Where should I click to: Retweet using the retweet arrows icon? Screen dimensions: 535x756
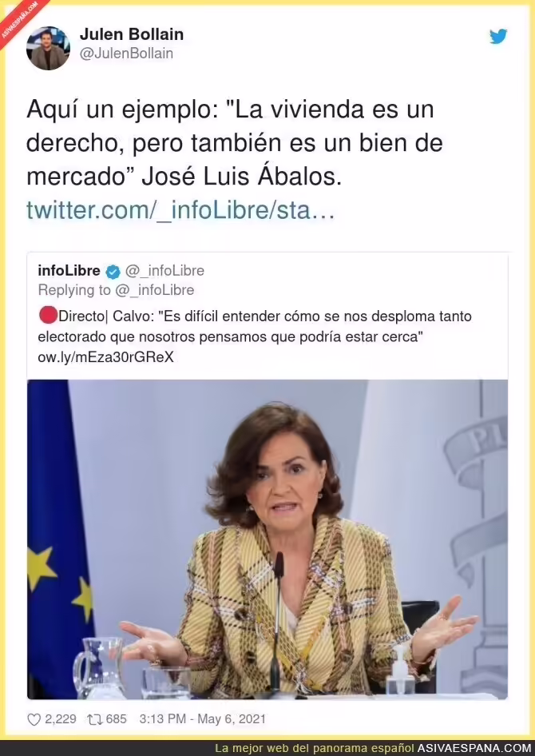[94, 719]
